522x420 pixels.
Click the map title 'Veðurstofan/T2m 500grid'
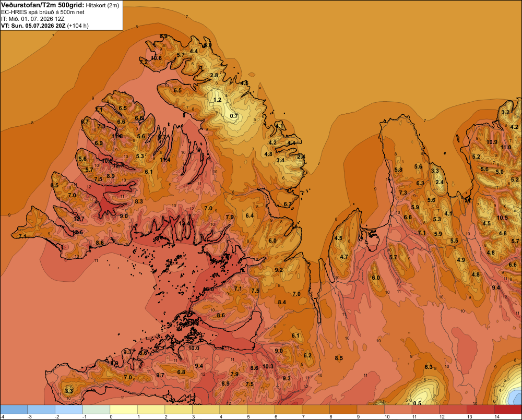(x=43, y=5)
